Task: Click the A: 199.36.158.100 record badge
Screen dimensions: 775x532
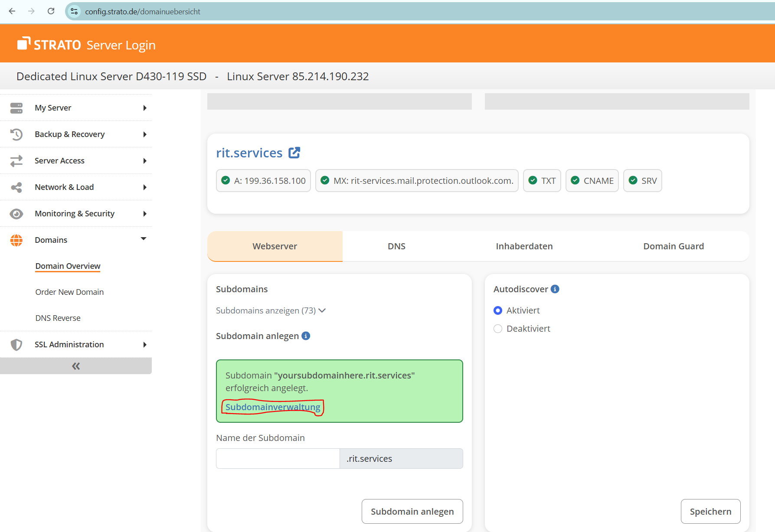Action: [263, 180]
